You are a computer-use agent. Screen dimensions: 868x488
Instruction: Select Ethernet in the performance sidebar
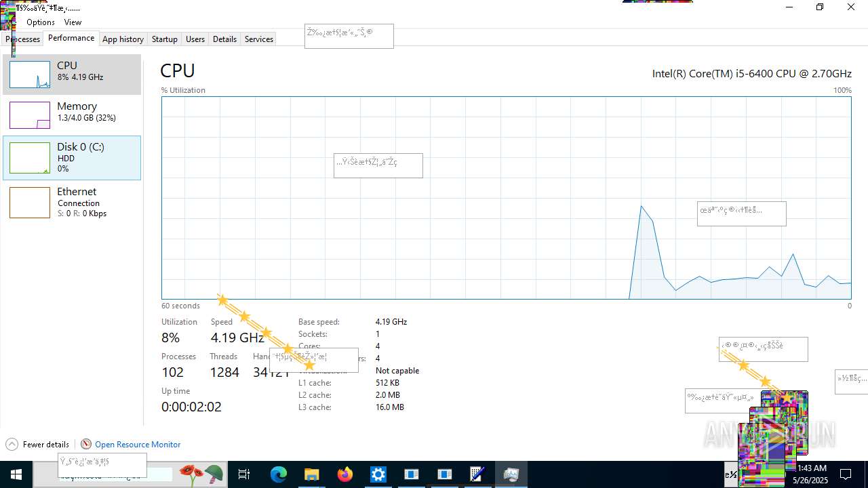pyautogui.click(x=72, y=202)
